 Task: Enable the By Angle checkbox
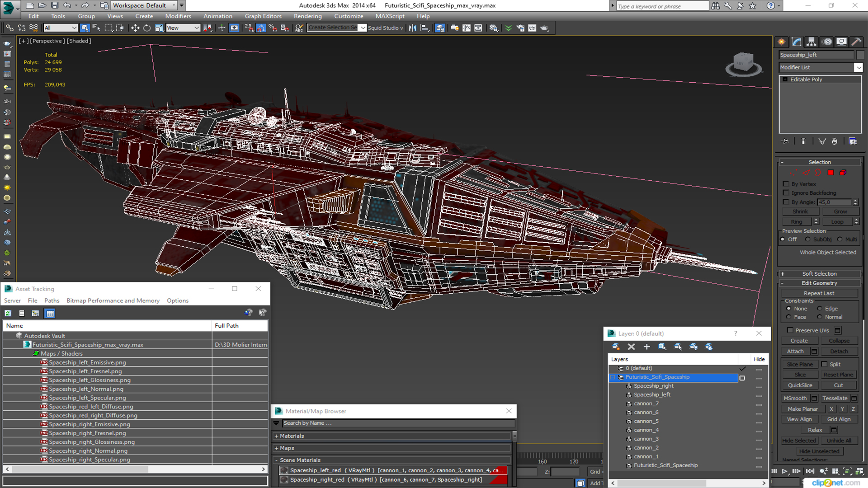[x=786, y=202]
